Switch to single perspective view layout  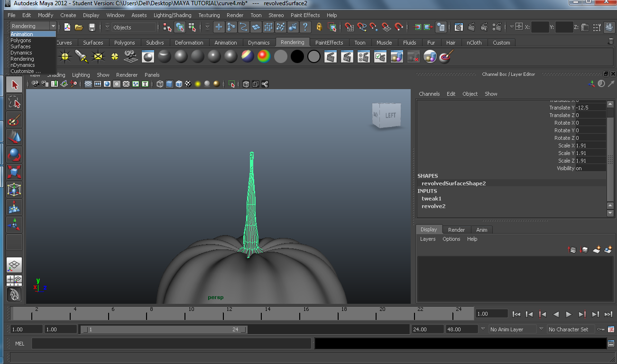point(14,265)
